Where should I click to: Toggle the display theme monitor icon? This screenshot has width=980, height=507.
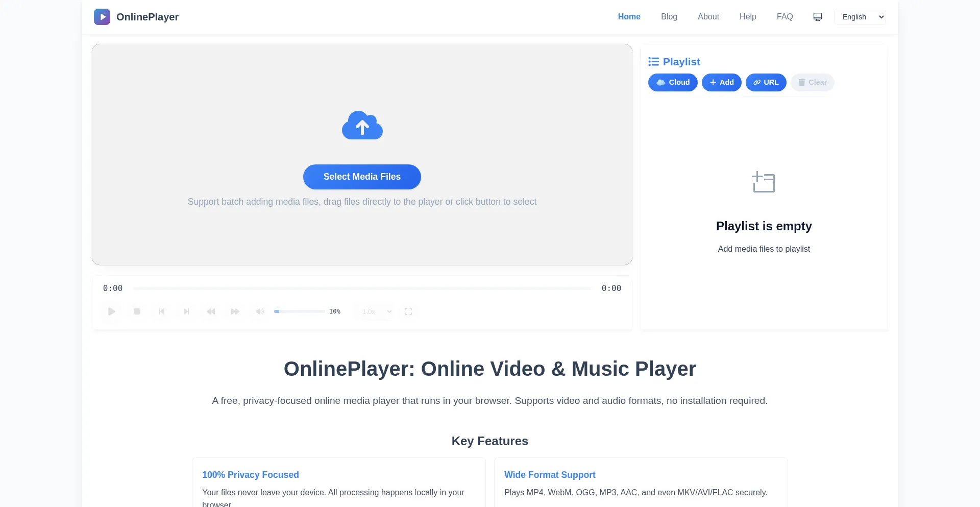click(818, 17)
